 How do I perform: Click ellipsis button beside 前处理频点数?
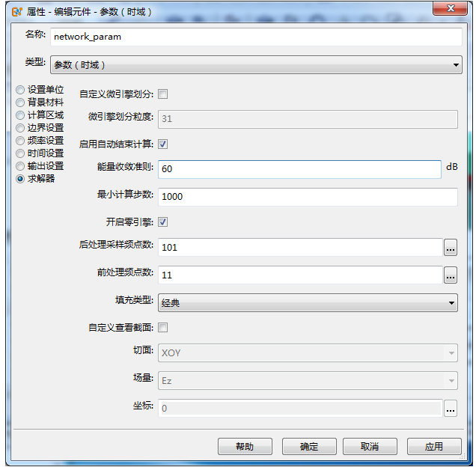coord(450,275)
